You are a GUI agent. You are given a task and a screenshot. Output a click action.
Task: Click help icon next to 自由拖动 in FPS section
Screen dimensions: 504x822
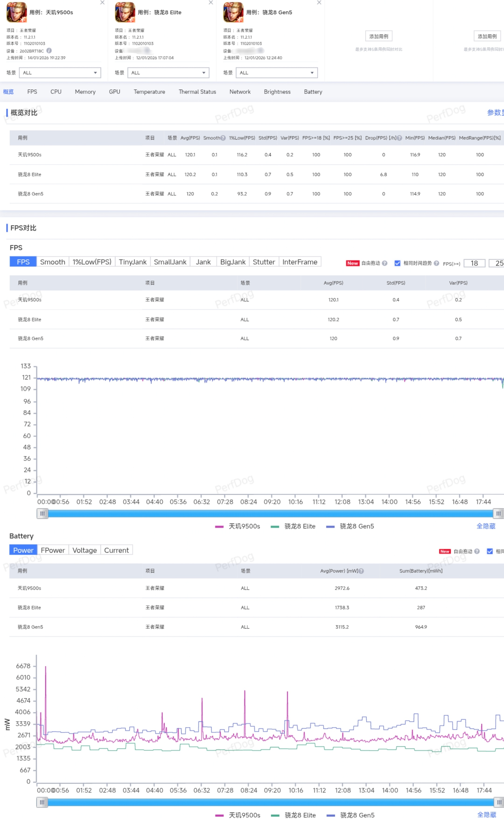(x=385, y=263)
